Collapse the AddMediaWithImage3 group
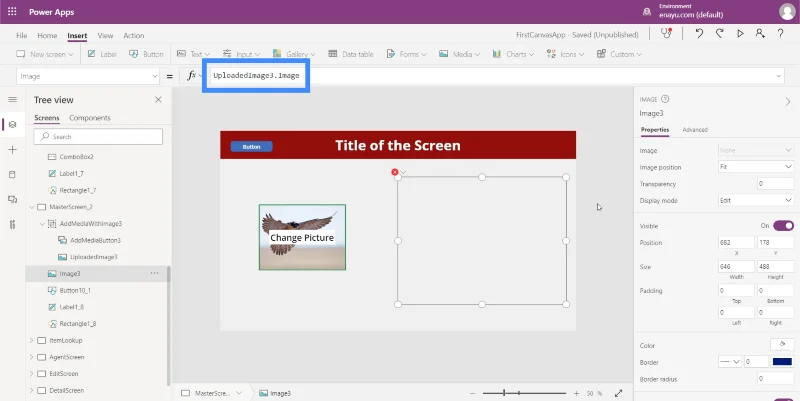The image size is (800, 401). pyautogui.click(x=42, y=223)
